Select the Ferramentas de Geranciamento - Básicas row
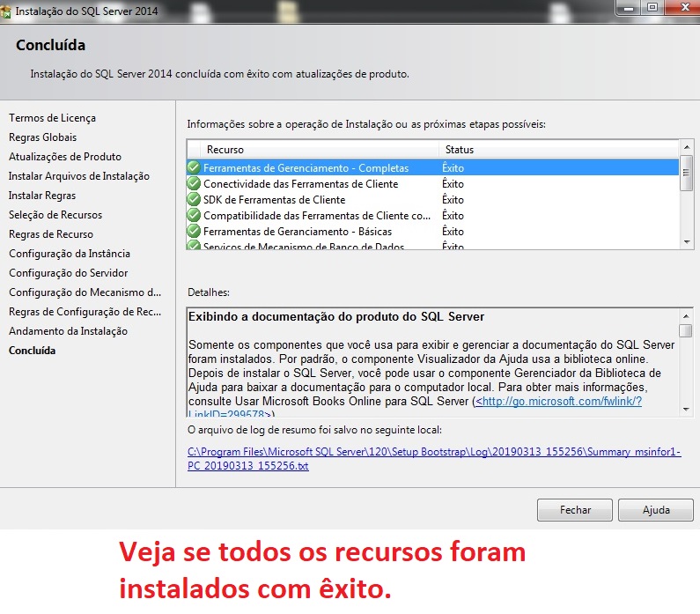Screen dimensions: 700x614 [432, 232]
